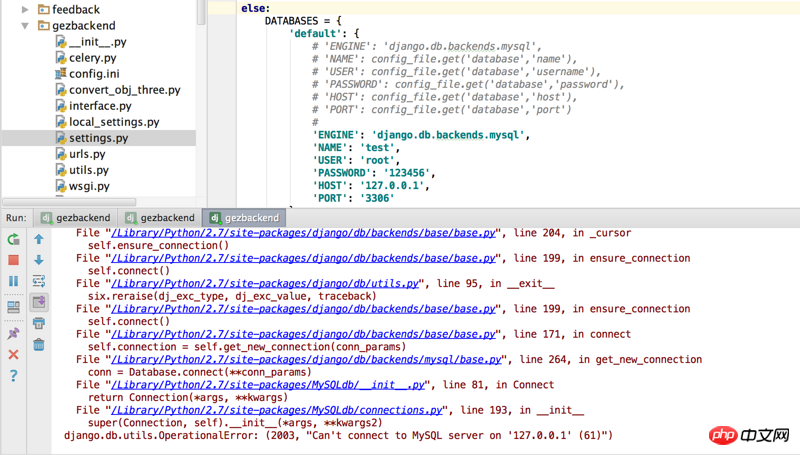Jump down the stack trace
Viewport: 800px width, 455px height.
[39, 261]
